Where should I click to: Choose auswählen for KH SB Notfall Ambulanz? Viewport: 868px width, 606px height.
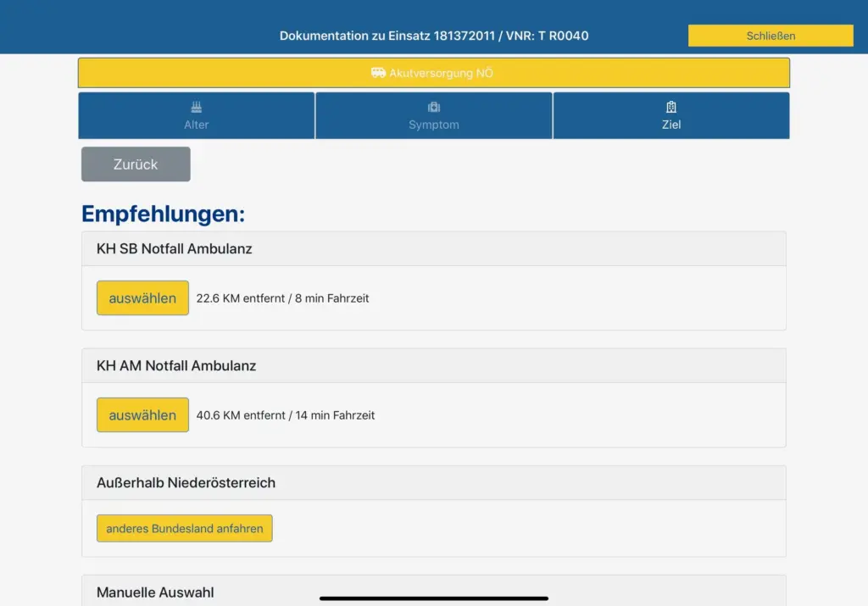142,298
